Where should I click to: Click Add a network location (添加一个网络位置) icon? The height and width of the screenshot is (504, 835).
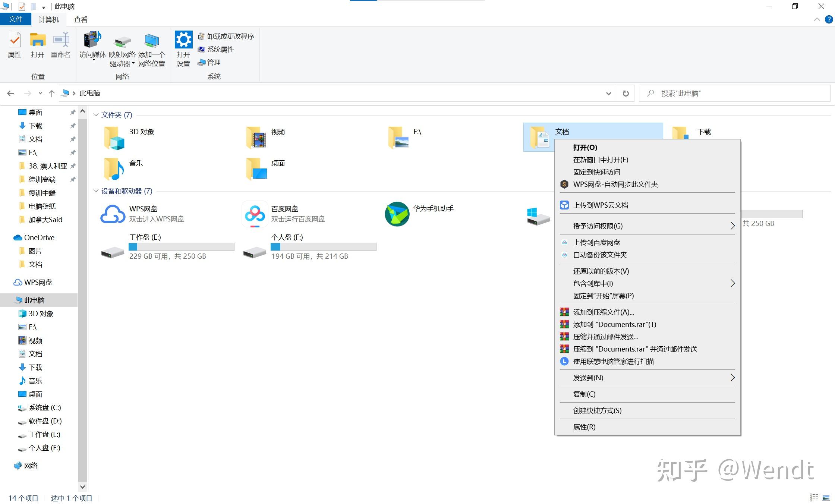[x=151, y=41]
